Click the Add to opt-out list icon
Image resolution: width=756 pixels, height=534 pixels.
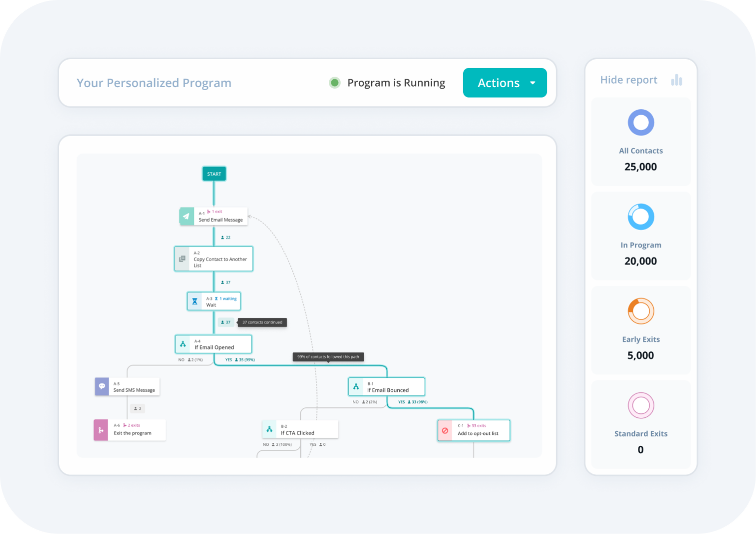tap(445, 431)
